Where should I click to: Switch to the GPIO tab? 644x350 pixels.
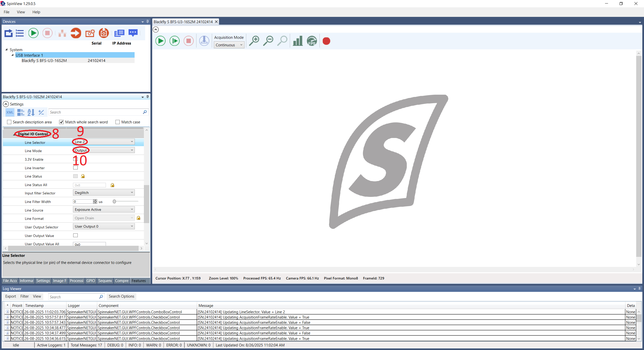91,281
